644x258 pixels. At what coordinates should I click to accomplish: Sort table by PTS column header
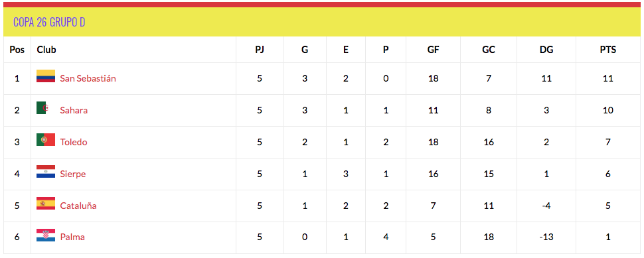[x=608, y=50]
